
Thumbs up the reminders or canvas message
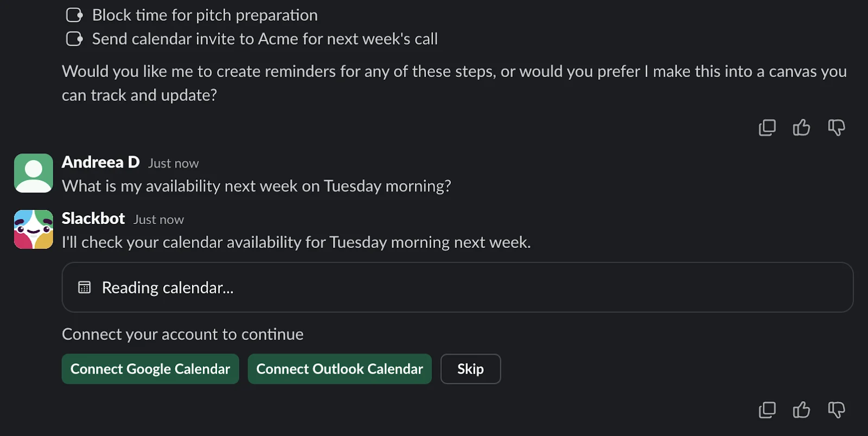point(801,128)
